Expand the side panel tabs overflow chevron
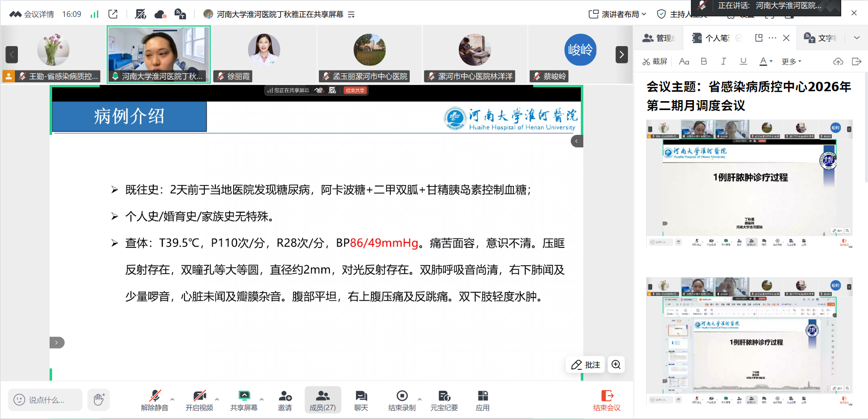 click(x=857, y=38)
